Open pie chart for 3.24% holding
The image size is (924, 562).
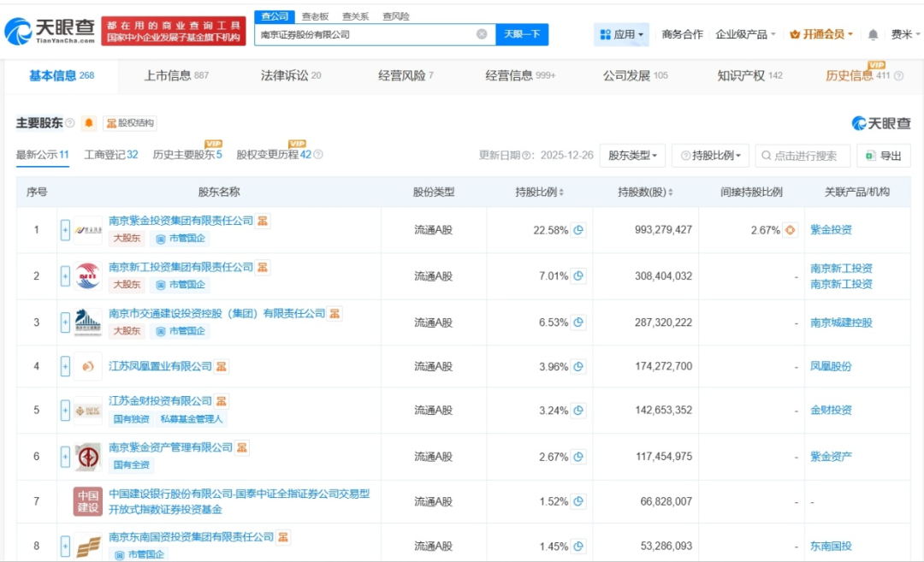click(x=578, y=410)
